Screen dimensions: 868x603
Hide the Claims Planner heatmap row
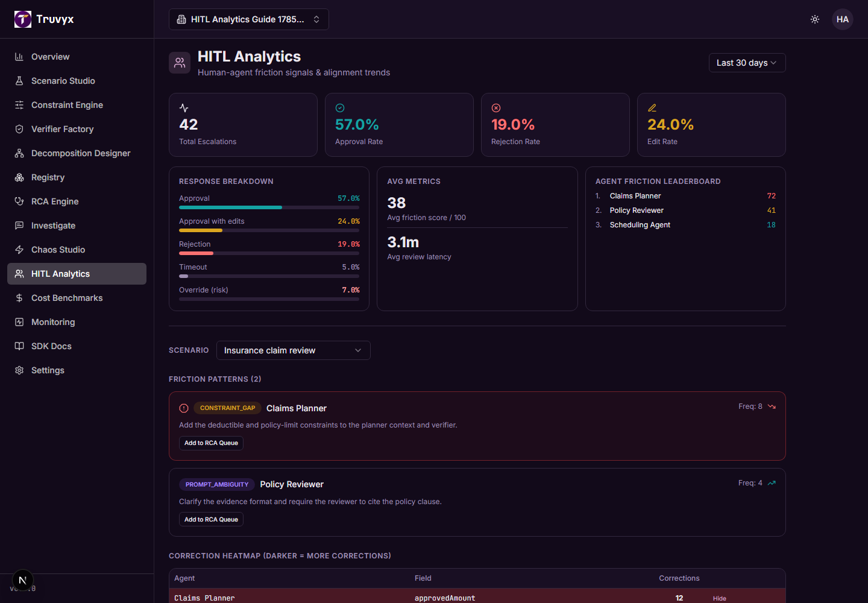pyautogui.click(x=719, y=598)
